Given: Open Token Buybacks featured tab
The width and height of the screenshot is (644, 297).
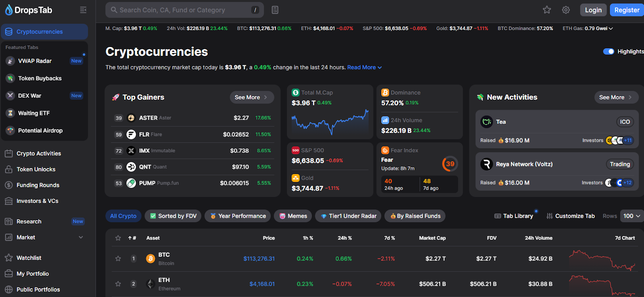Looking at the screenshot, I should (44, 78).
